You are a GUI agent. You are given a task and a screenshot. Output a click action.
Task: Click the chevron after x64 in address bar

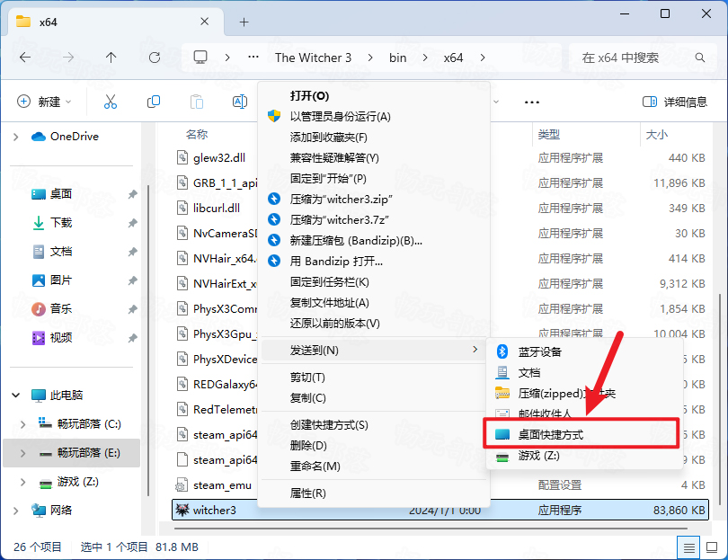[483, 58]
